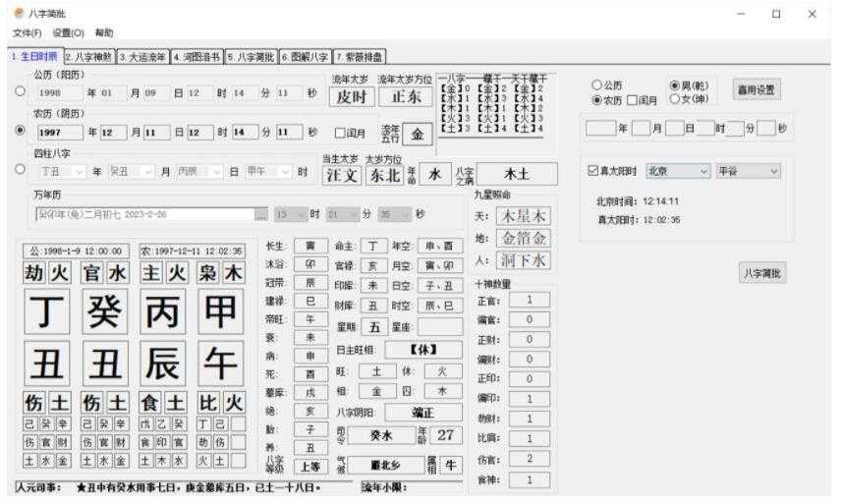Click the 木星木 star box
The height and width of the screenshot is (504, 845).
(x=523, y=216)
